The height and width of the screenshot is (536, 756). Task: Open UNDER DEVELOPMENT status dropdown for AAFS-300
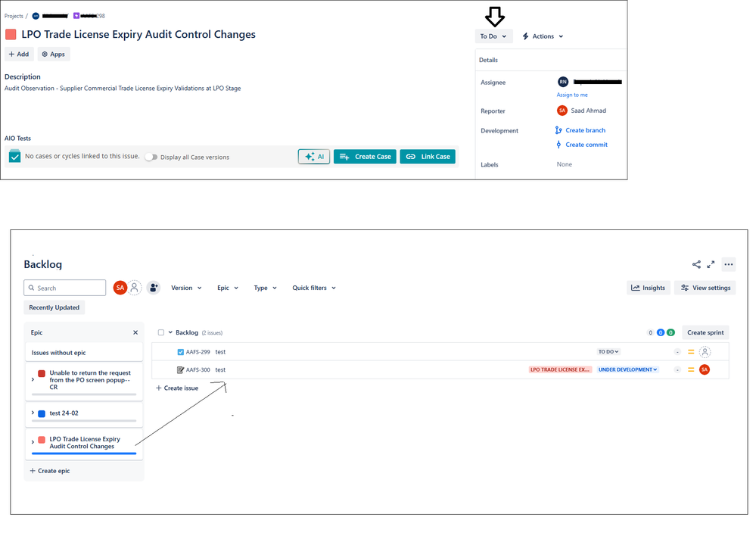click(x=628, y=369)
